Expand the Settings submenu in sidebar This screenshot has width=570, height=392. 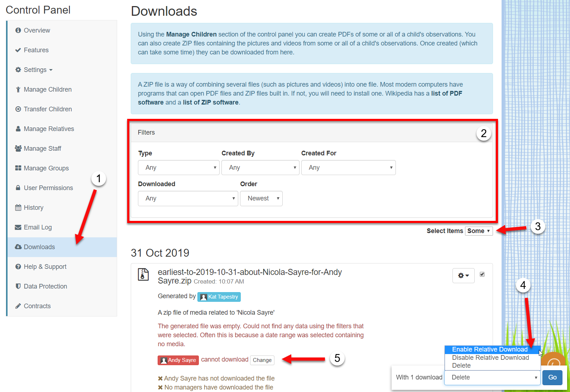click(x=38, y=70)
